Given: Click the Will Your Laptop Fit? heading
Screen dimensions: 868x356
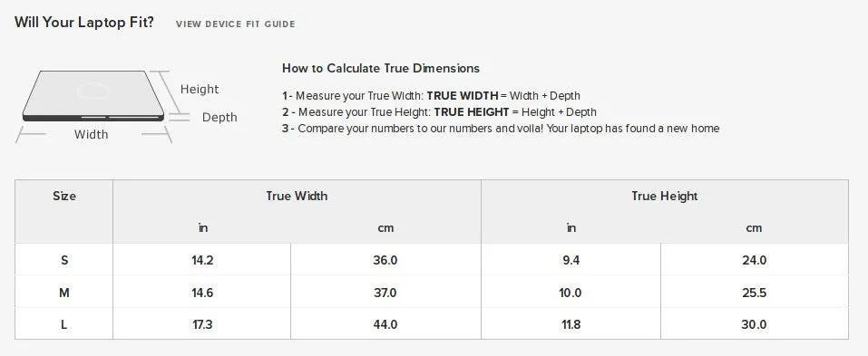Looking at the screenshot, I should point(84,23).
